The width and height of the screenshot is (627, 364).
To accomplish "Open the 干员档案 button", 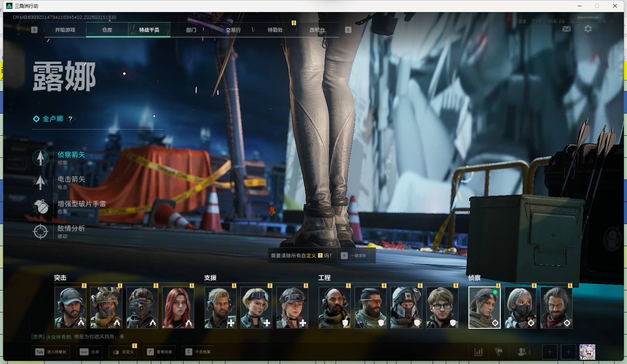I will 198,352.
